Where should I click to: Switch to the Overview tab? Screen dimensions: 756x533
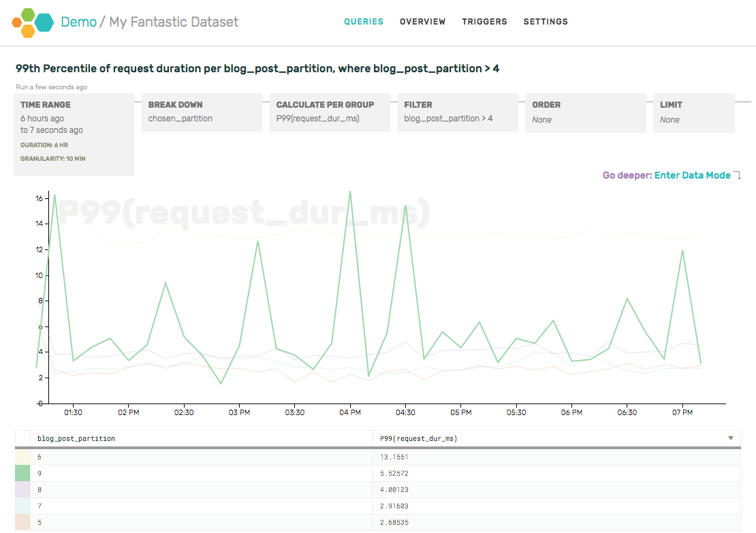(422, 22)
